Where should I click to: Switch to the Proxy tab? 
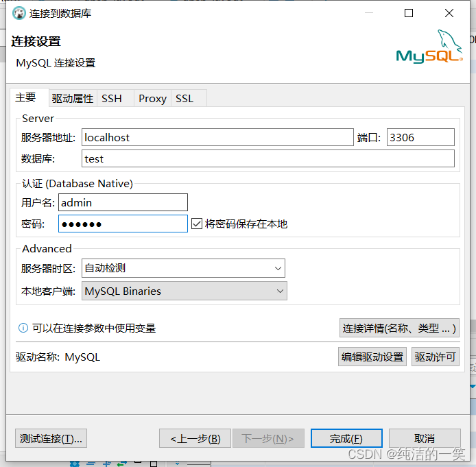coord(152,98)
